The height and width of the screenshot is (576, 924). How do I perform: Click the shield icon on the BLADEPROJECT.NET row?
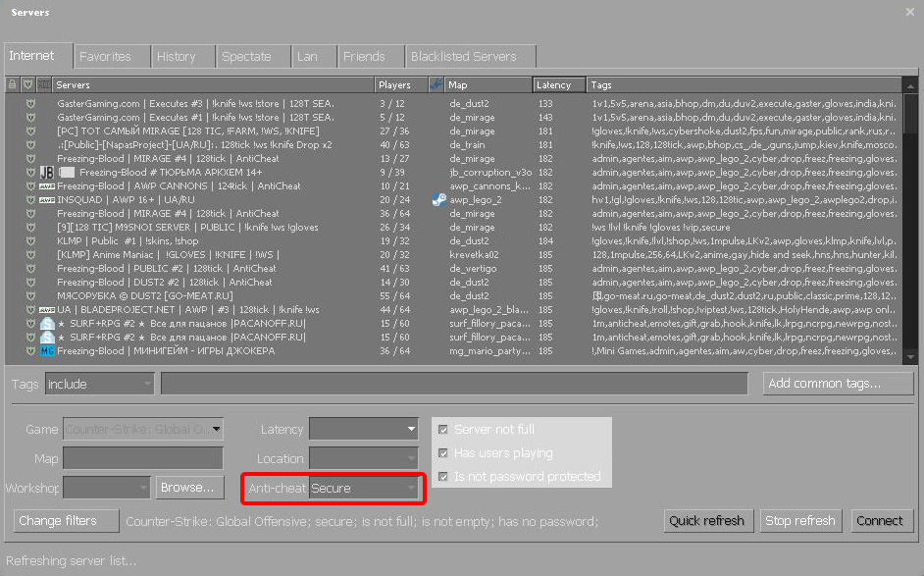(30, 309)
